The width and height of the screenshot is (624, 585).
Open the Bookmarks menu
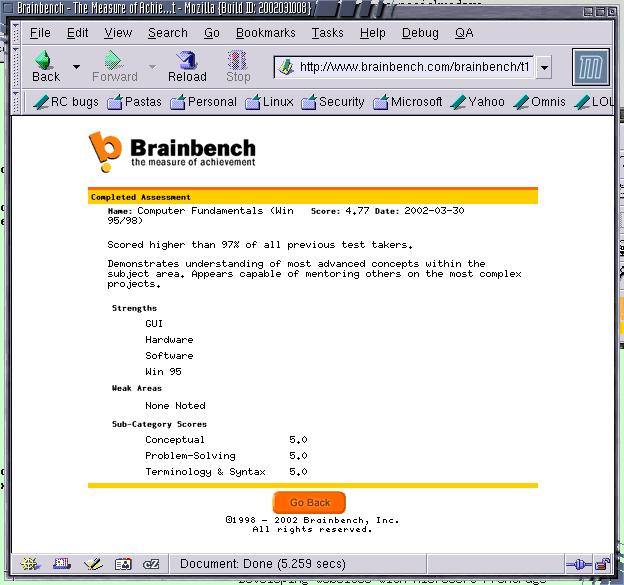265,33
